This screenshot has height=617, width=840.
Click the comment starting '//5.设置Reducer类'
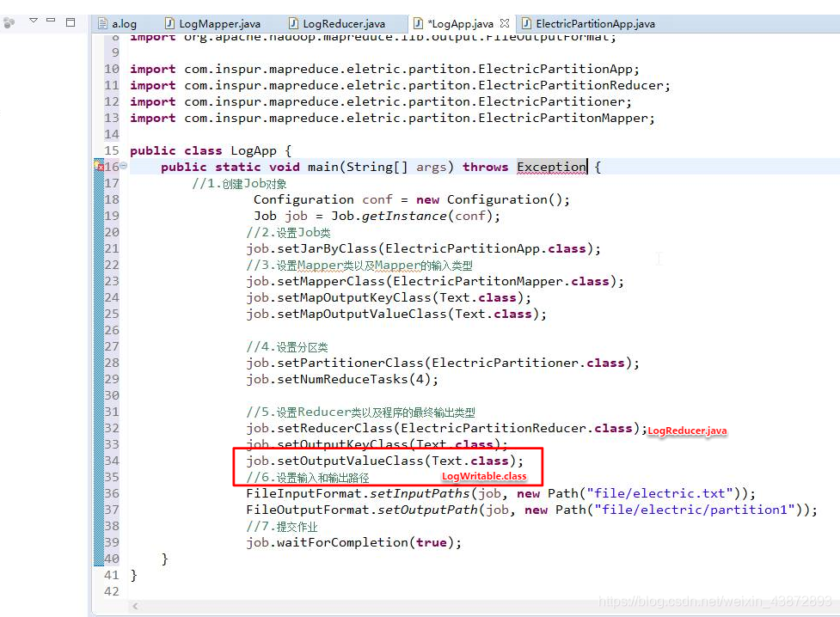point(360,412)
